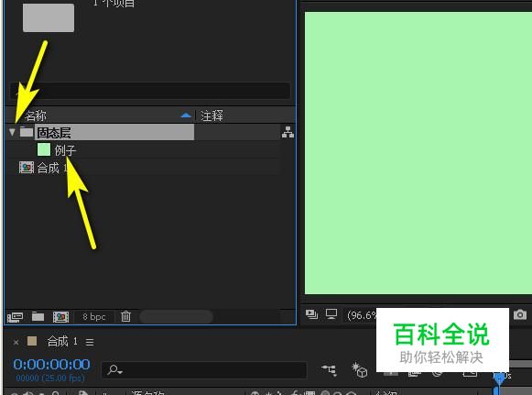
Task: Click the current time indicator marker
Action: tap(499, 378)
